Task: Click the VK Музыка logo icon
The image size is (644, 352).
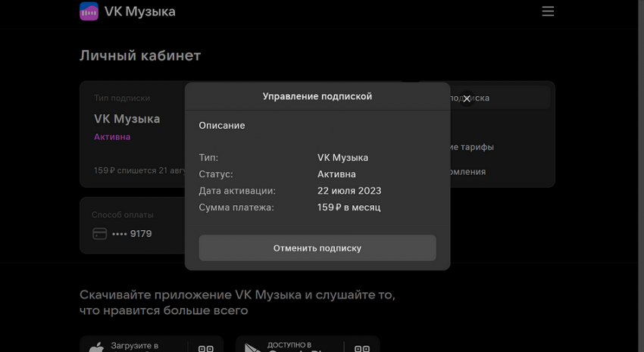Action: pos(89,11)
